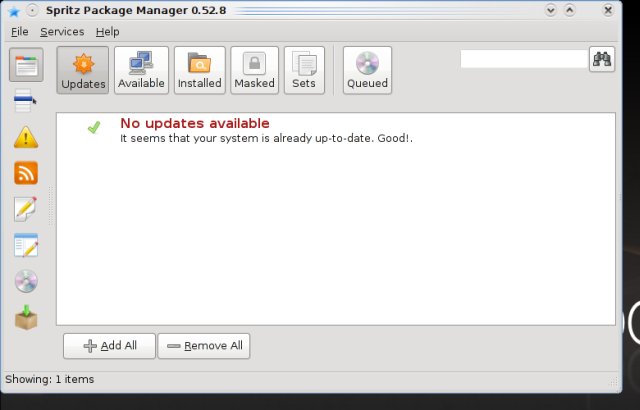640x410 pixels.
Task: Select the repositories sidebar icon with blue bar
Action: 24,100
